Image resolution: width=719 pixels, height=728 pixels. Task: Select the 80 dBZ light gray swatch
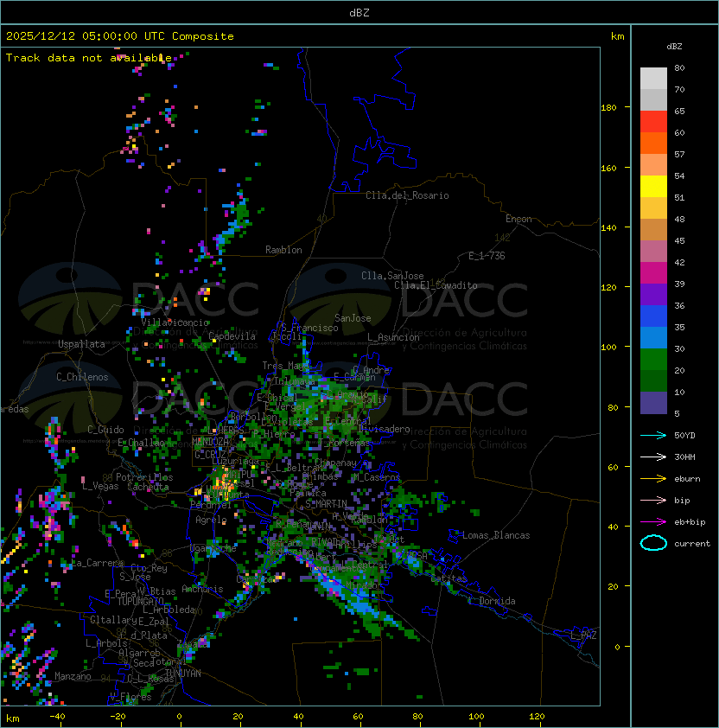pos(653,78)
